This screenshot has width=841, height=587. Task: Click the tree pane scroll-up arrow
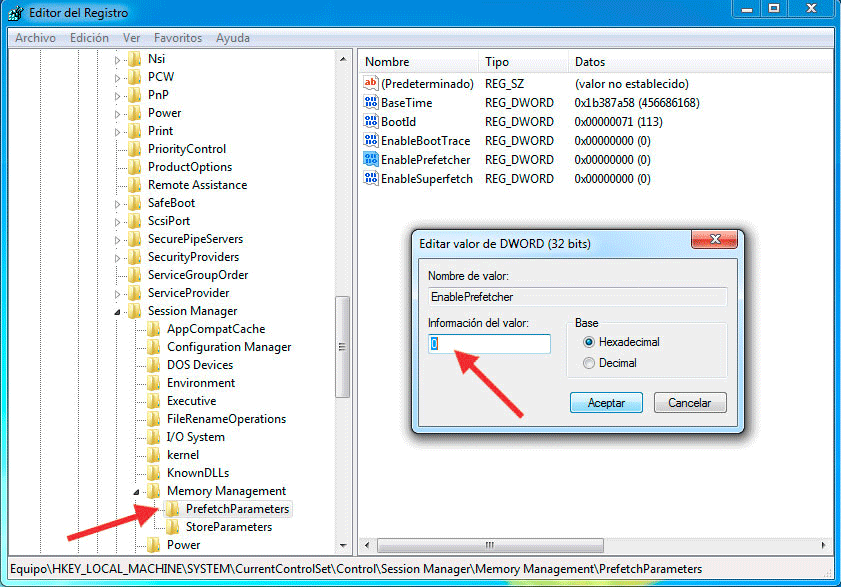[343, 58]
